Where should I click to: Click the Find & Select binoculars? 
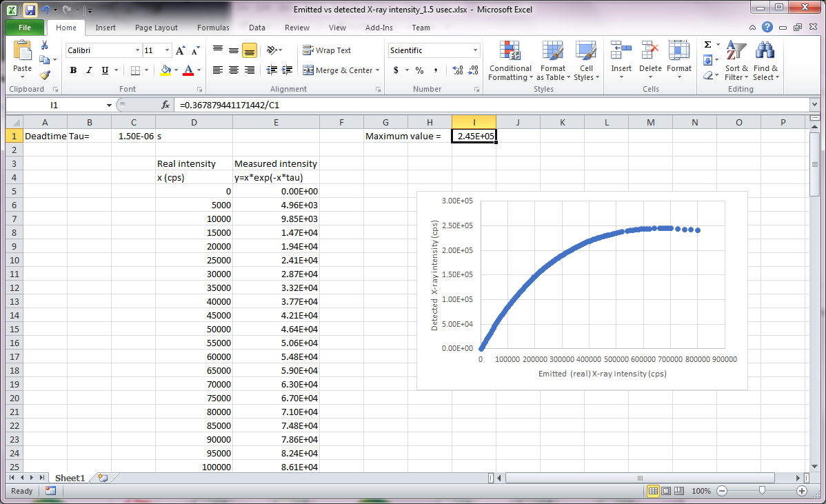click(765, 61)
